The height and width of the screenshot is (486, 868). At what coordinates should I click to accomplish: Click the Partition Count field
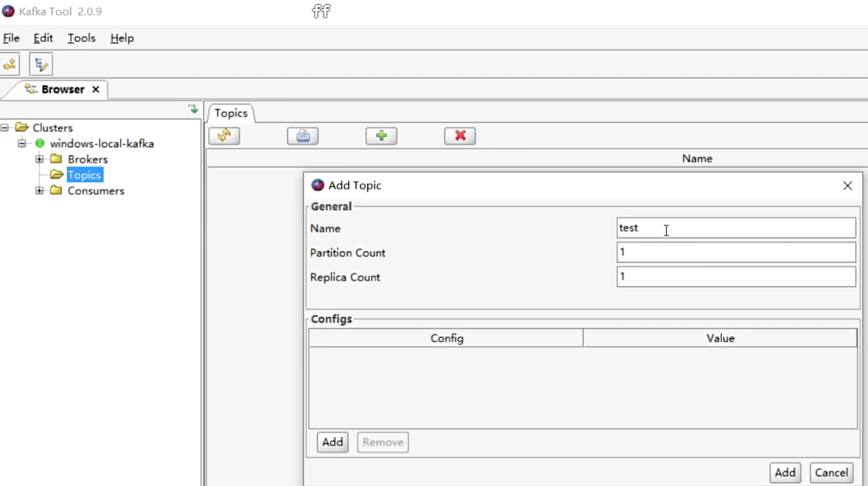[x=736, y=252]
